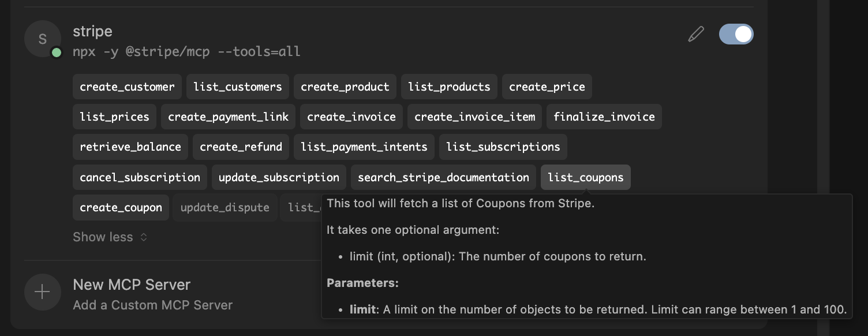The width and height of the screenshot is (868, 336).
Task: Select the list_prices tool chip
Action: click(x=114, y=117)
